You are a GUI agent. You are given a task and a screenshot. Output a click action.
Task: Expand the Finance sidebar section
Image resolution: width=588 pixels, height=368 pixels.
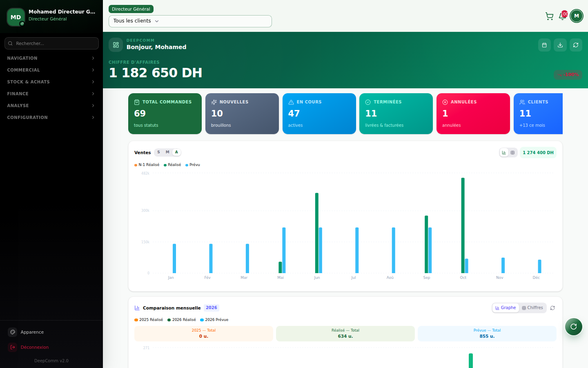51,94
